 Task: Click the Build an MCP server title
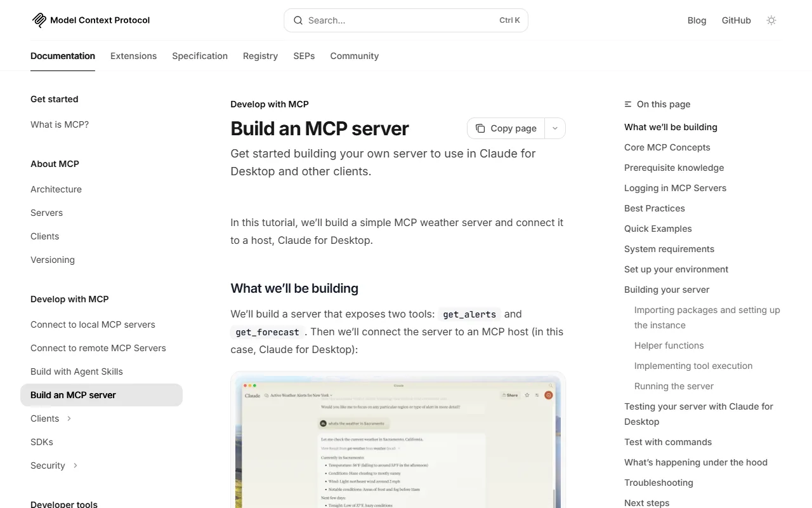pyautogui.click(x=320, y=128)
